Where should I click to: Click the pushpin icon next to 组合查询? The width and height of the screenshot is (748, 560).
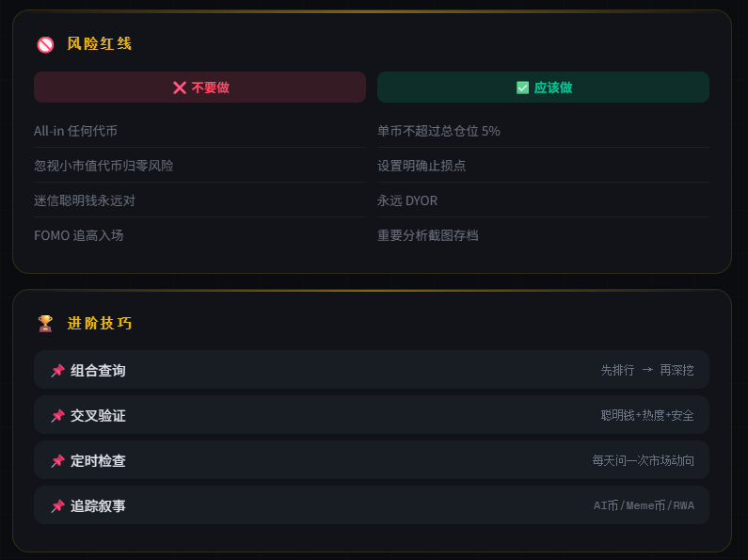click(x=58, y=371)
